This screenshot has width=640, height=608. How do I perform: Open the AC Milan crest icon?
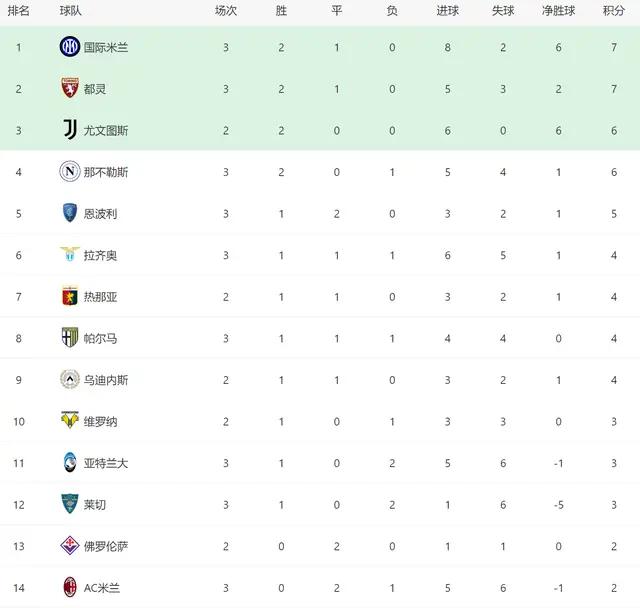pyautogui.click(x=70, y=587)
